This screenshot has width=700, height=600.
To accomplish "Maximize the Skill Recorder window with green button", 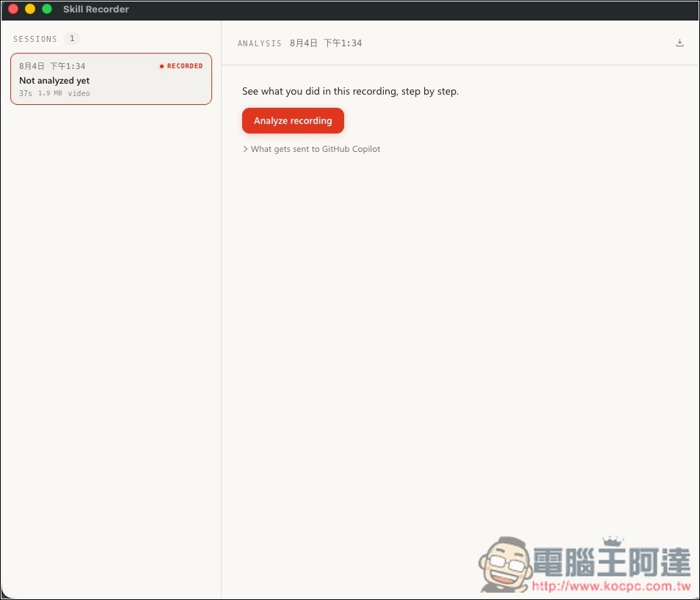I will click(x=47, y=9).
